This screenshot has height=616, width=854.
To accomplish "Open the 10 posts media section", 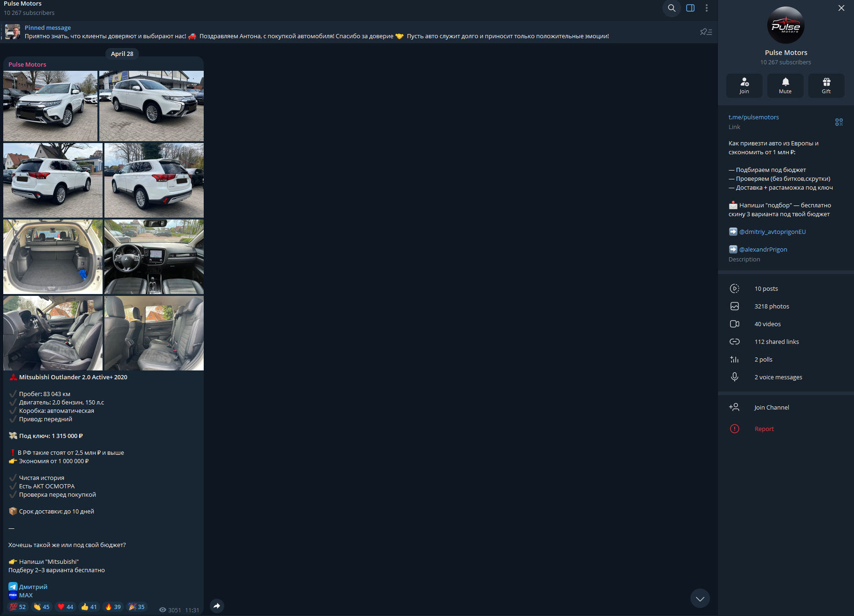I will tap(786, 289).
